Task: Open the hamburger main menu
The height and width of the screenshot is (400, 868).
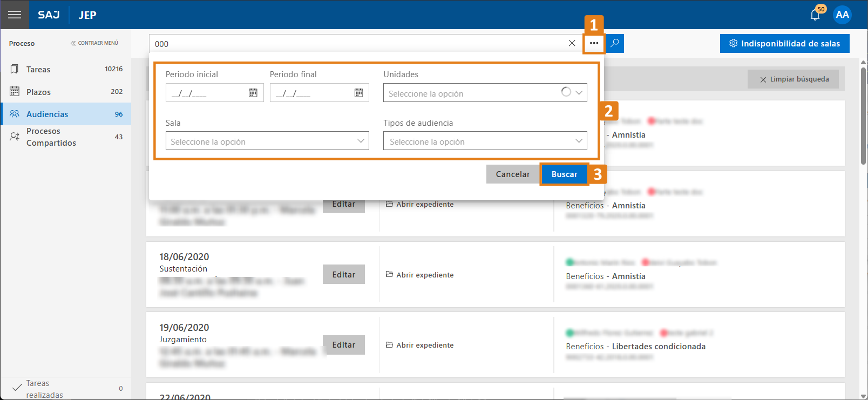Action: 15,15
